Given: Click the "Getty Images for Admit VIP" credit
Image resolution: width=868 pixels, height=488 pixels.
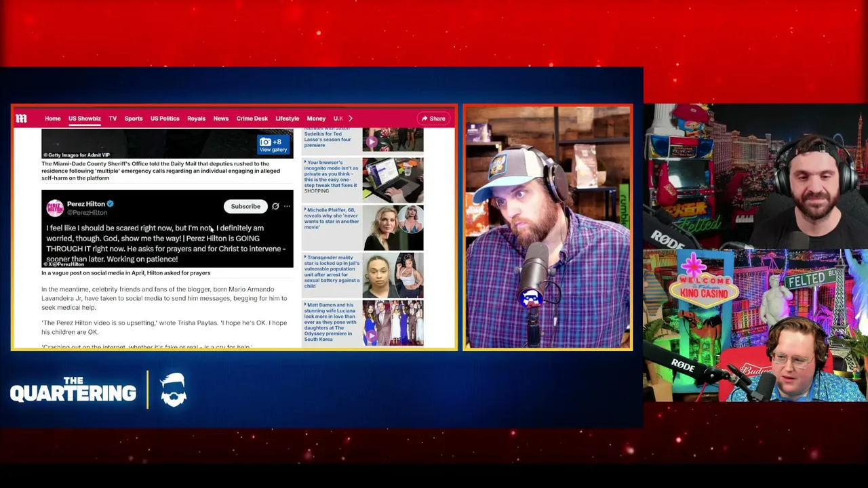Looking at the screenshot, I should pyautogui.click(x=76, y=155).
